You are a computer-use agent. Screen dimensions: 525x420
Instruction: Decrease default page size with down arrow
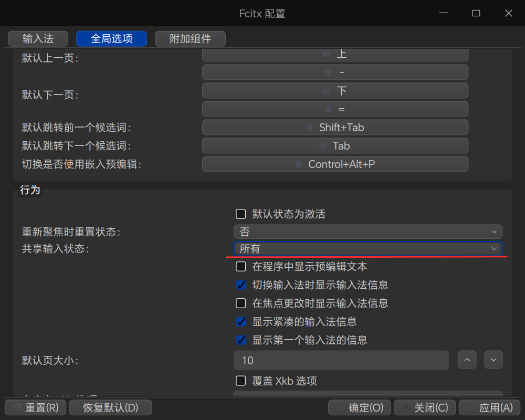(493, 360)
